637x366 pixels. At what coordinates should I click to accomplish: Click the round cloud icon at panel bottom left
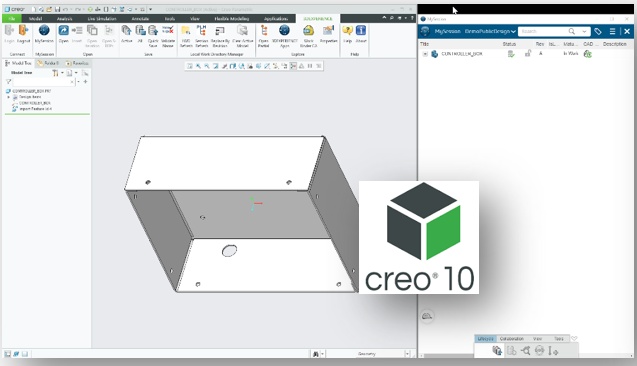(427, 316)
